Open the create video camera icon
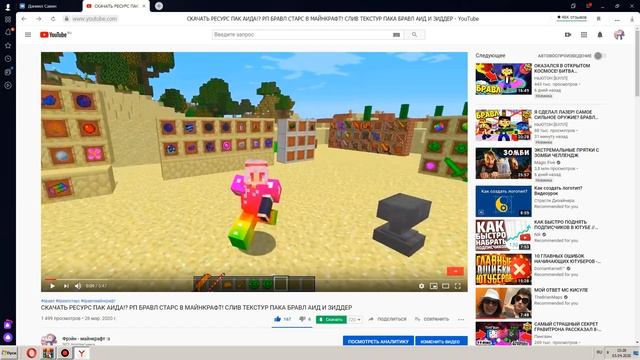The width and height of the screenshot is (640, 360). click(568, 35)
